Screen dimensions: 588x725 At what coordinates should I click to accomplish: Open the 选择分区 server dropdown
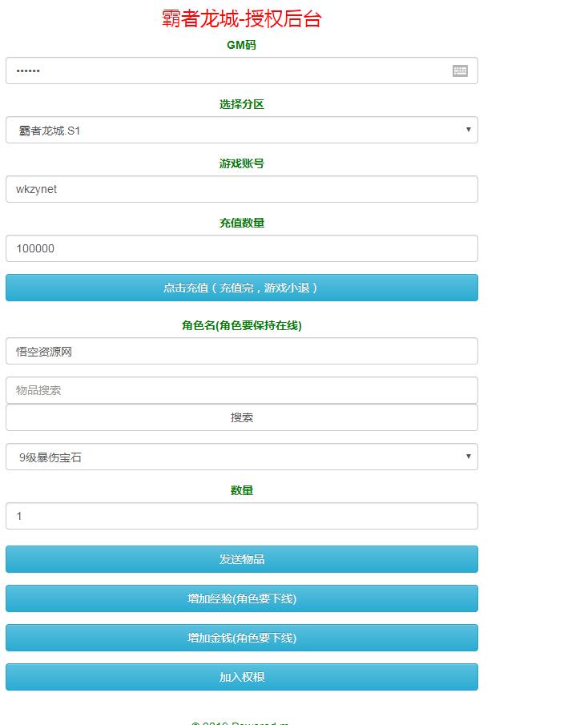tap(241, 130)
